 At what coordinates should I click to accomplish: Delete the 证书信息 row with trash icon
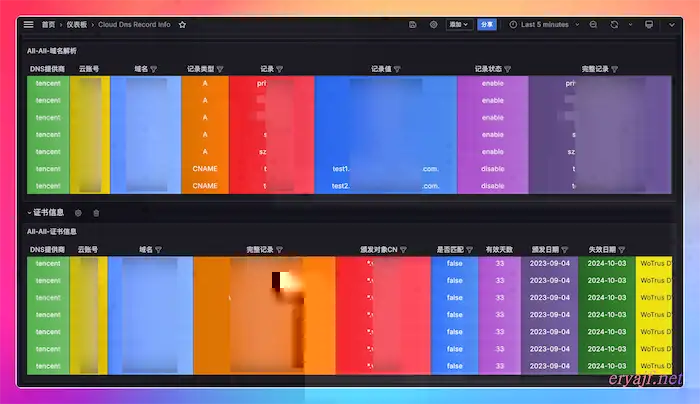pyautogui.click(x=96, y=213)
